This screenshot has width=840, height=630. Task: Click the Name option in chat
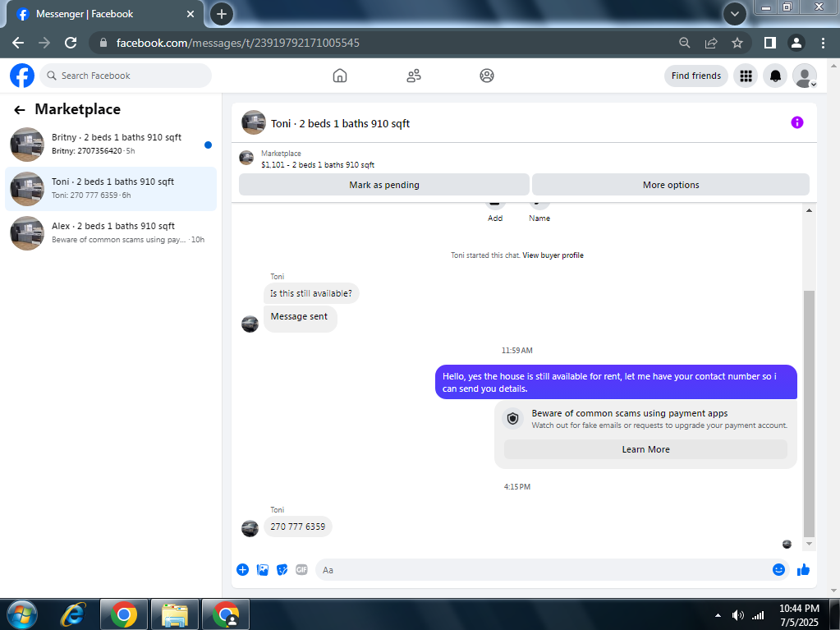tap(539, 218)
